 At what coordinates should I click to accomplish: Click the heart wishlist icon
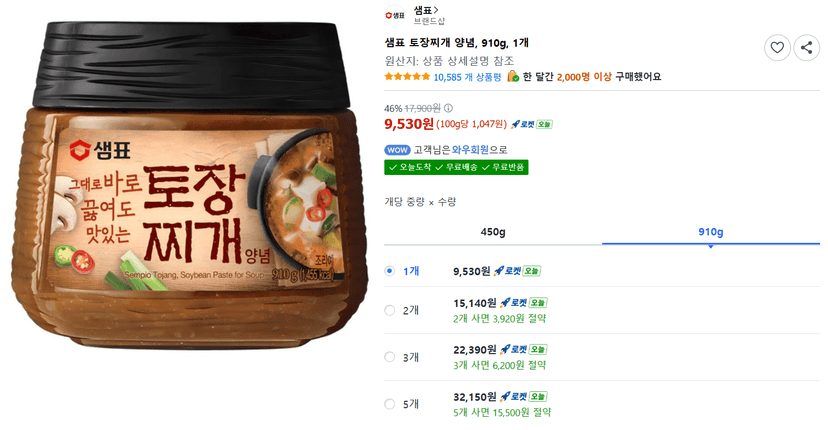[x=777, y=48]
